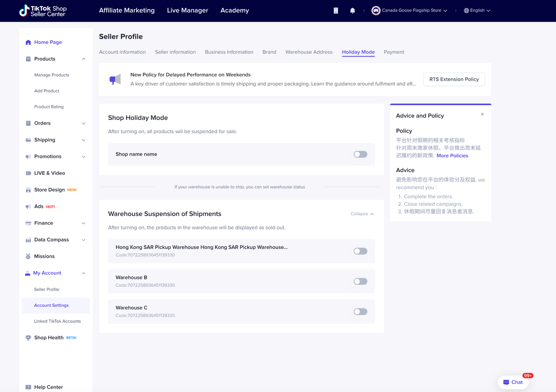The height and width of the screenshot is (392, 556).
Task: Toggle Hong Kong SAR Pickup Warehouse suspension
Action: [x=360, y=251]
